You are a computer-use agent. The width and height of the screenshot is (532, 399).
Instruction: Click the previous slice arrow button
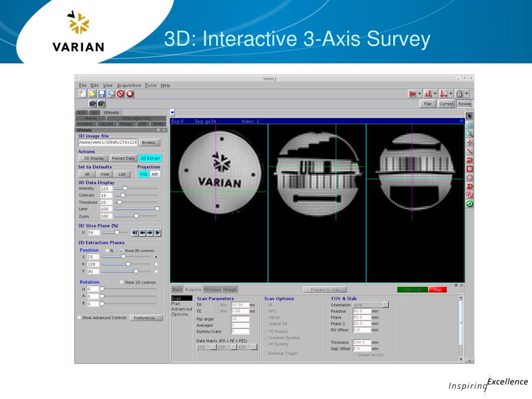142,233
